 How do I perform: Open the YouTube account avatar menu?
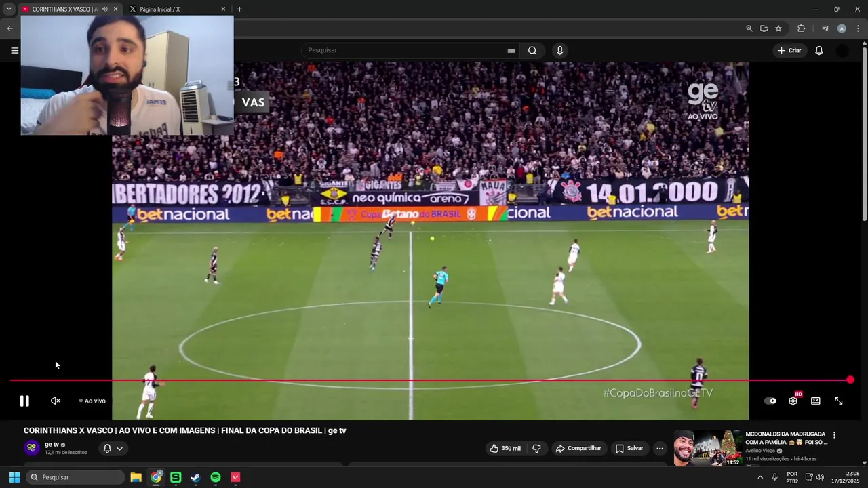tap(842, 51)
